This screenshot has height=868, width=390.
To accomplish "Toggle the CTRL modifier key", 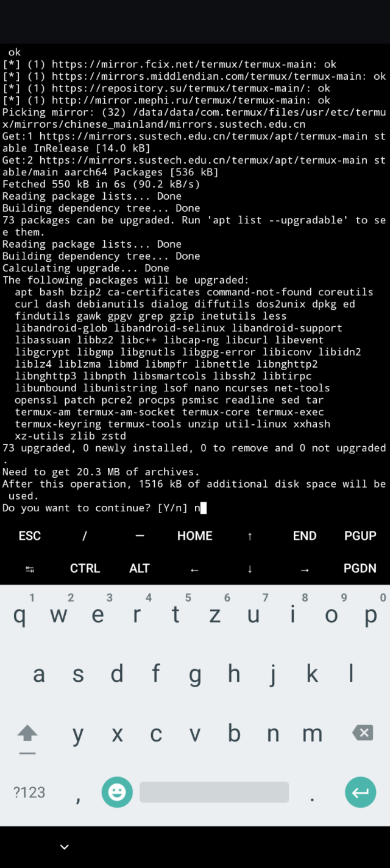I will tap(85, 569).
